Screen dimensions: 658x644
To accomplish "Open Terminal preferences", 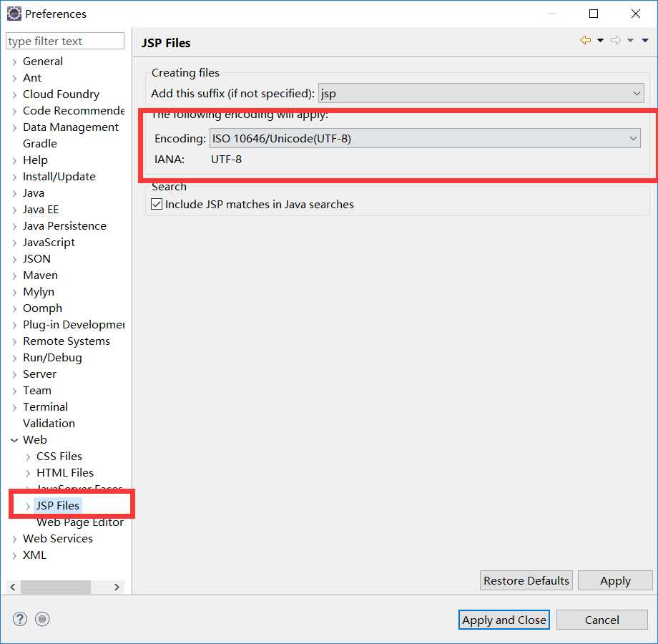I will [x=45, y=407].
